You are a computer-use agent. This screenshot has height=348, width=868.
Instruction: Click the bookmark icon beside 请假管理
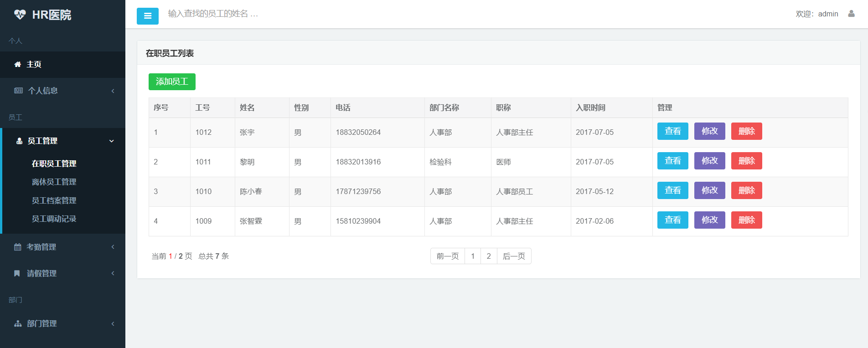click(x=17, y=273)
